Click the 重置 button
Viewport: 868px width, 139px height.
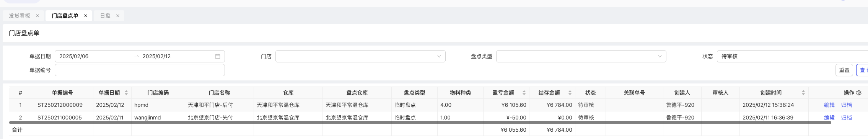pos(844,70)
